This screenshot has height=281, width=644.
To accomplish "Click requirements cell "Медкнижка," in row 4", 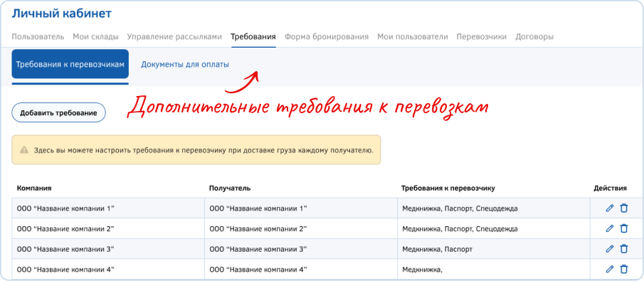I will coord(494,269).
